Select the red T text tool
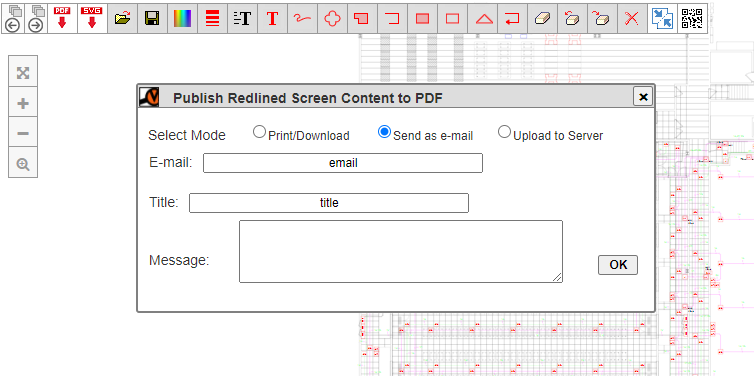Viewport: 754px width, 376px height. click(x=272, y=18)
